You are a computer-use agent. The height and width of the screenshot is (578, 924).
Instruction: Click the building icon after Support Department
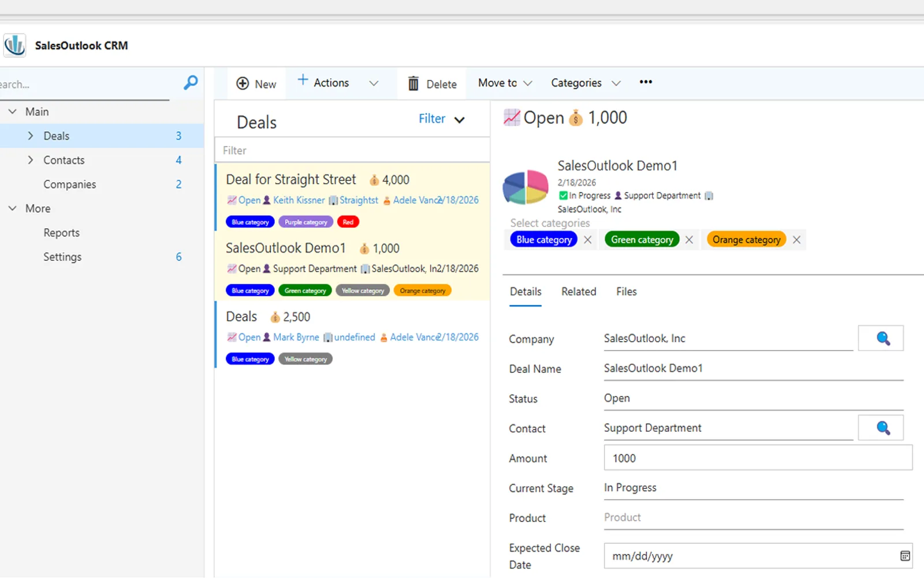tap(709, 196)
